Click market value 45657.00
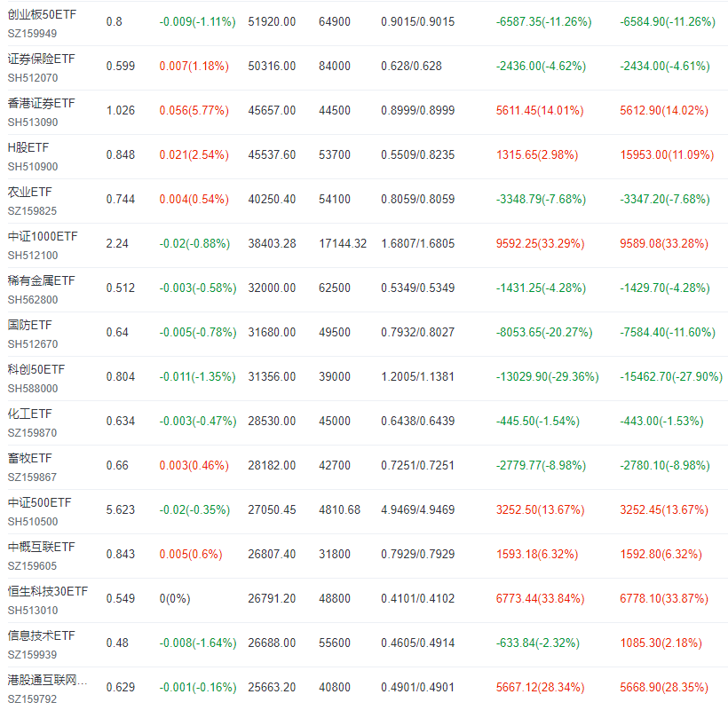 tap(272, 110)
